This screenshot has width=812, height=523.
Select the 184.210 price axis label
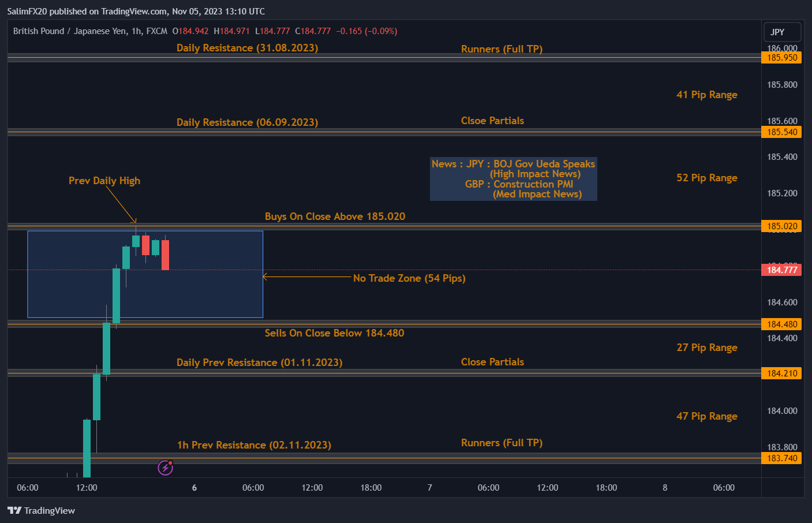[782, 373]
